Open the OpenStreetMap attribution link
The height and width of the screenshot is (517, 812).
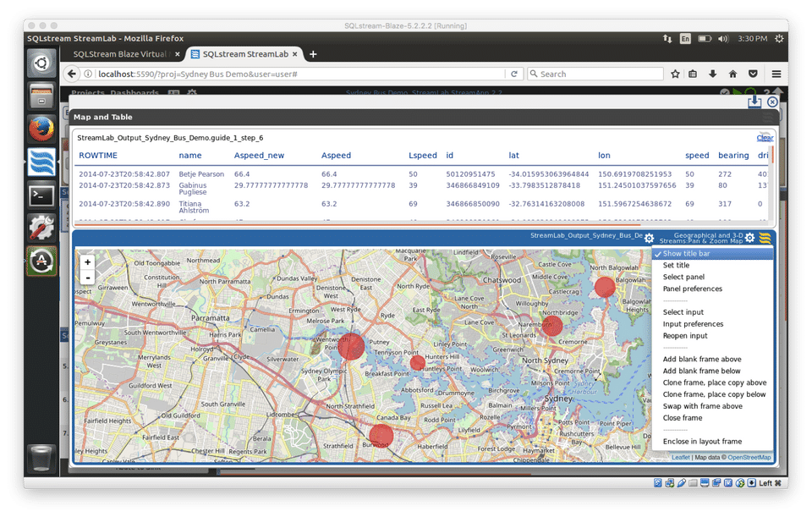click(x=749, y=458)
